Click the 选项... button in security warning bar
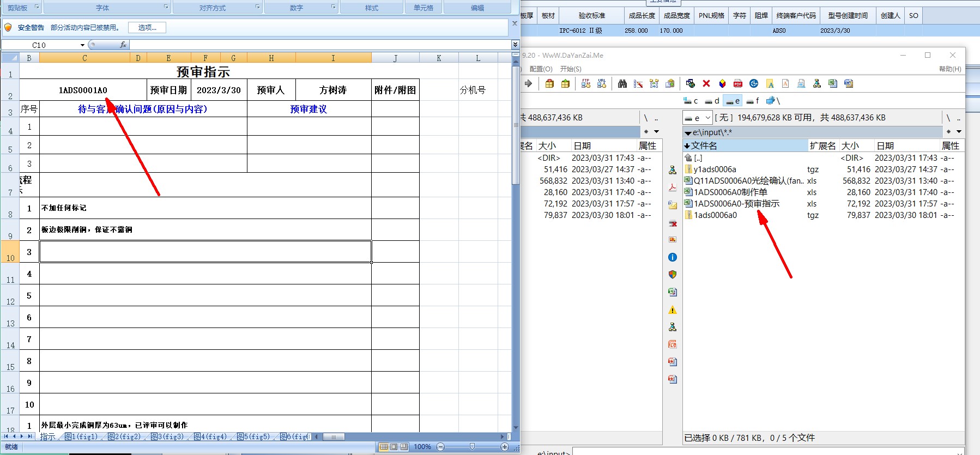 (x=147, y=27)
